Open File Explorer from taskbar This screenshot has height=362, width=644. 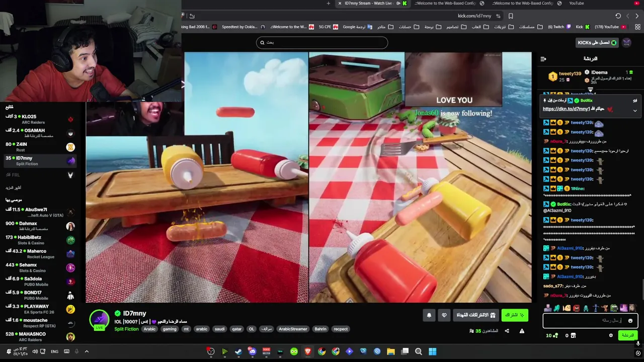click(x=391, y=352)
